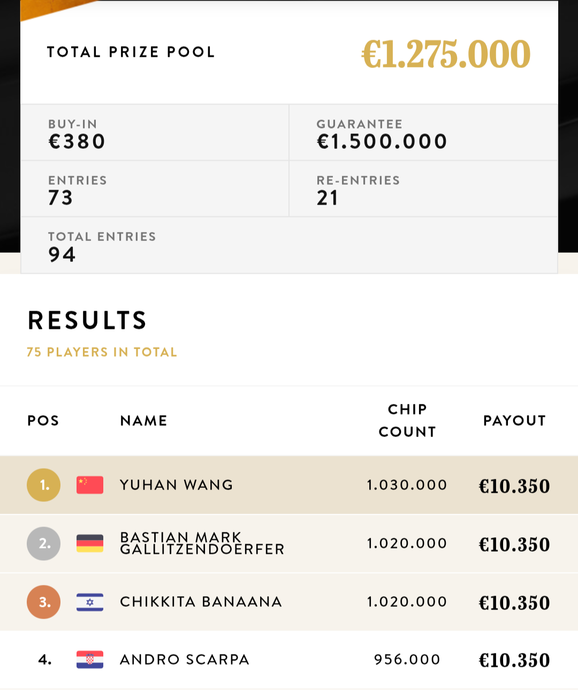This screenshot has width=578, height=700.
Task: Select the silver second place badge
Action: [x=44, y=543]
